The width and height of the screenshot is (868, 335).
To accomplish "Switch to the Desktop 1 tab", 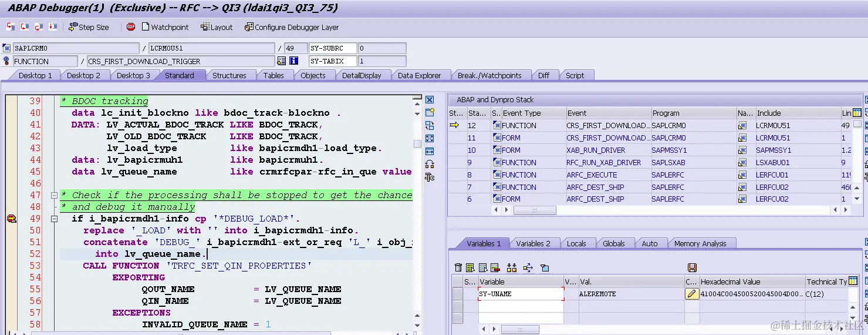I will click(35, 75).
